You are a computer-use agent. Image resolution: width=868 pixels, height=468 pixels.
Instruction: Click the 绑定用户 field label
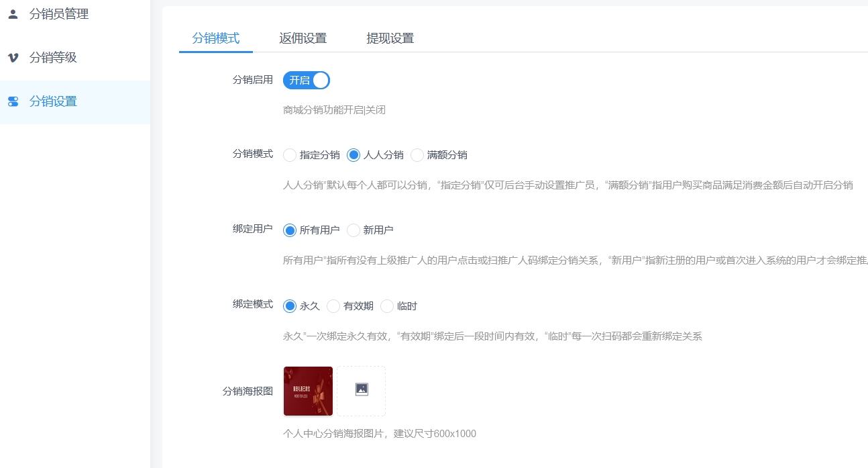pyautogui.click(x=253, y=229)
